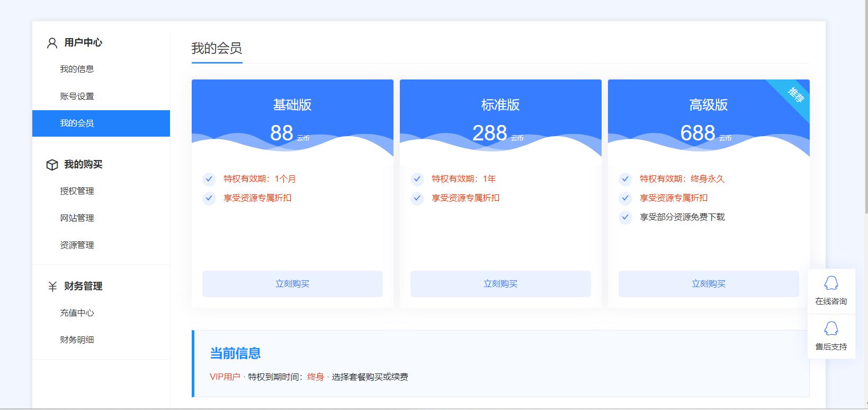868x410 pixels.
Task: Select 我的会员 sidebar item
Action: [101, 123]
